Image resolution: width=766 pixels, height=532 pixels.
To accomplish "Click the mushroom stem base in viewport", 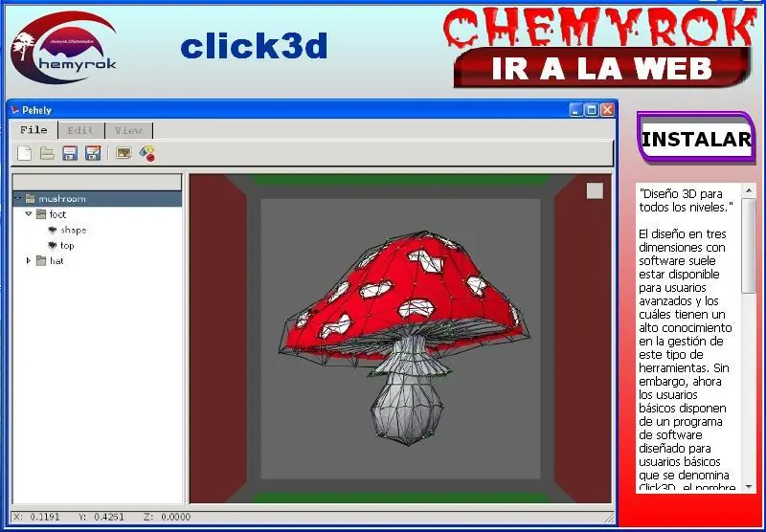I will click(407, 410).
